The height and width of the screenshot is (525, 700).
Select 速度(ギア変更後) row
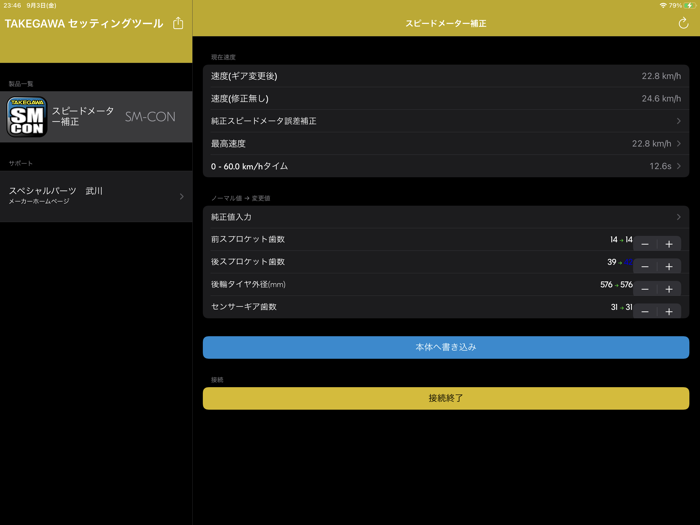pyautogui.click(x=446, y=76)
